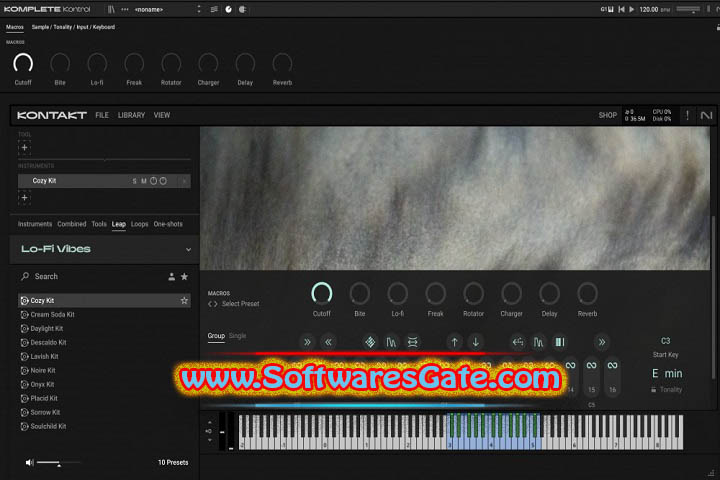The image size is (720, 480).
Task: Click the MIDI keyboard icon beside G1
Action: 611,9
